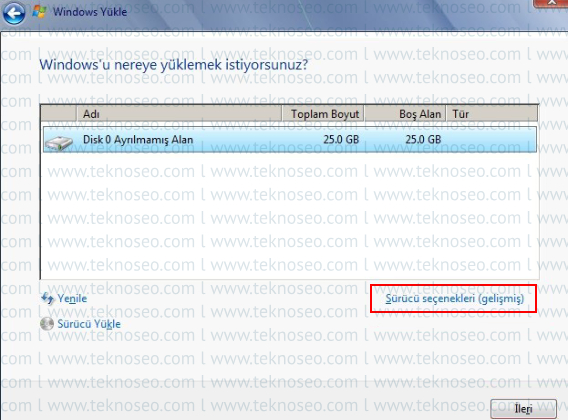The image size is (568, 420).
Task: Click the Sürücü Yükle disc icon
Action: 47,324
